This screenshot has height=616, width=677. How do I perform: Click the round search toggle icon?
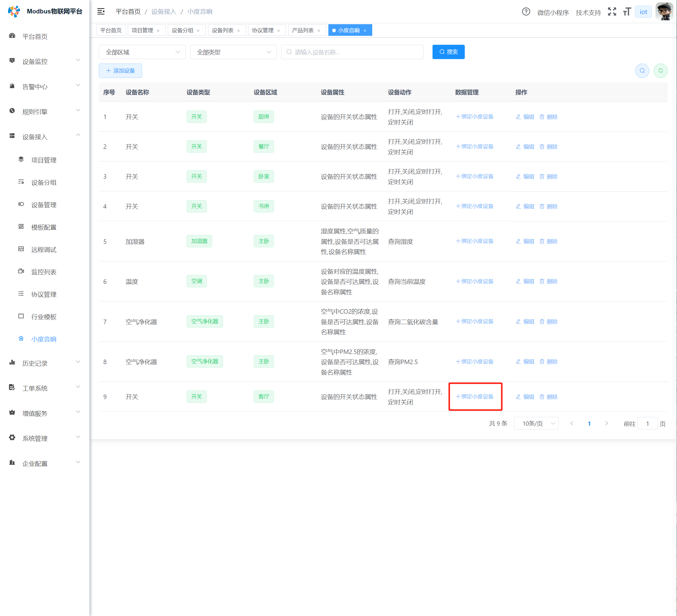(x=642, y=70)
